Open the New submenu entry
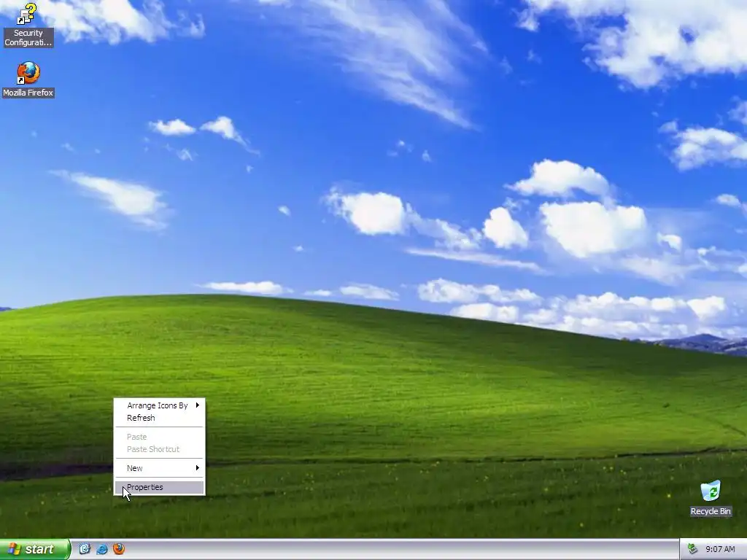This screenshot has height=560, width=747. click(x=159, y=468)
